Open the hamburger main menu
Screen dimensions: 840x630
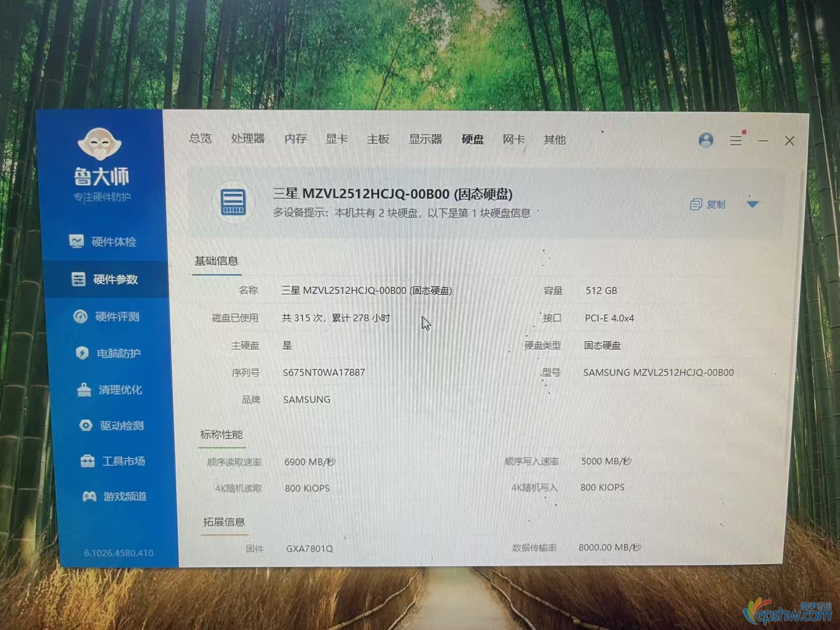[736, 141]
